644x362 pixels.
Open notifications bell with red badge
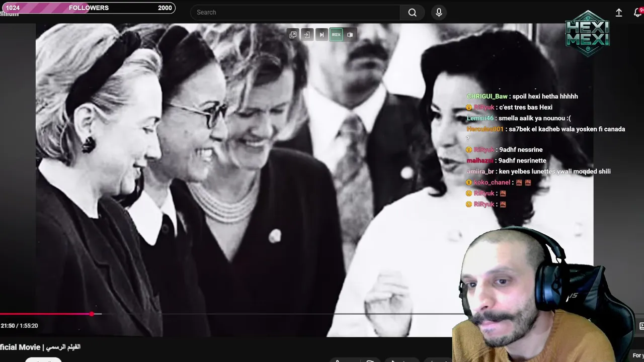point(638,13)
